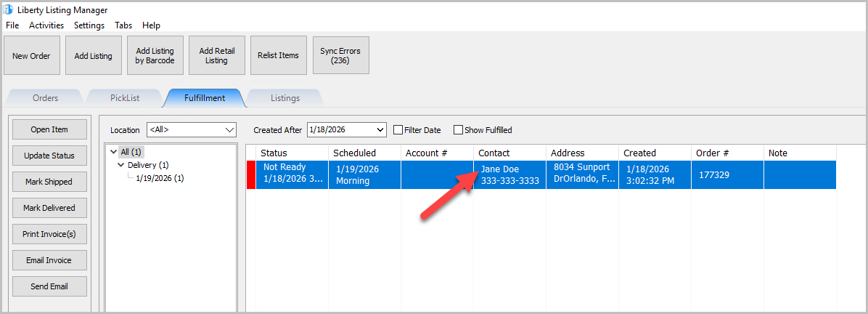Select All (1) in the tree
Image resolution: width=868 pixels, height=314 pixels.
tap(132, 151)
